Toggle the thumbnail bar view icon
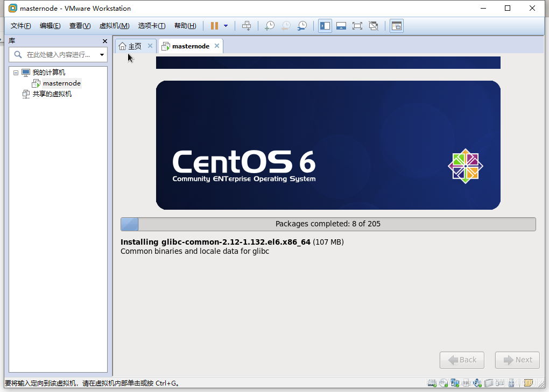The height and width of the screenshot is (392, 549). point(341,26)
